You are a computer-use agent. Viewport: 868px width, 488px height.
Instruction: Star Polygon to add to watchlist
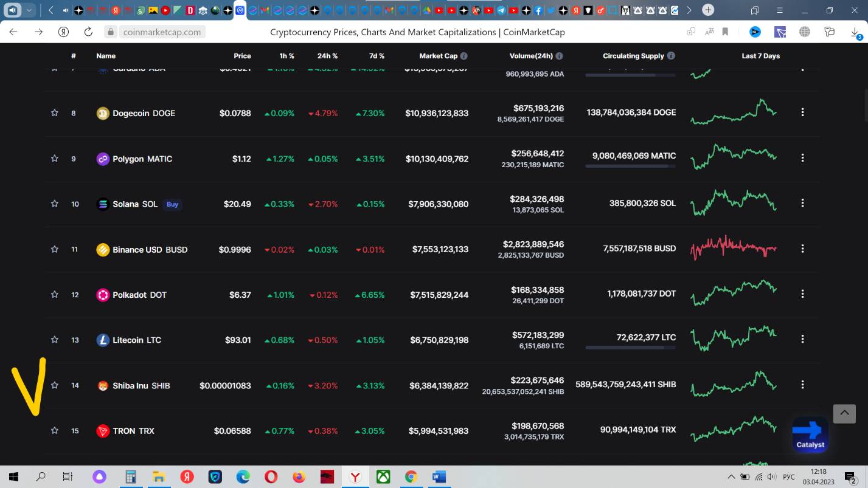[x=55, y=158]
